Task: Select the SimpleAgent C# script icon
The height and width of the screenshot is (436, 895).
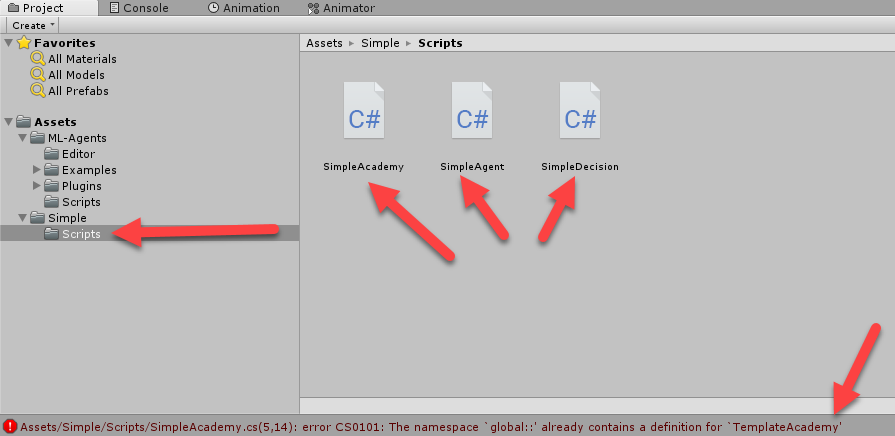Action: coord(472,110)
